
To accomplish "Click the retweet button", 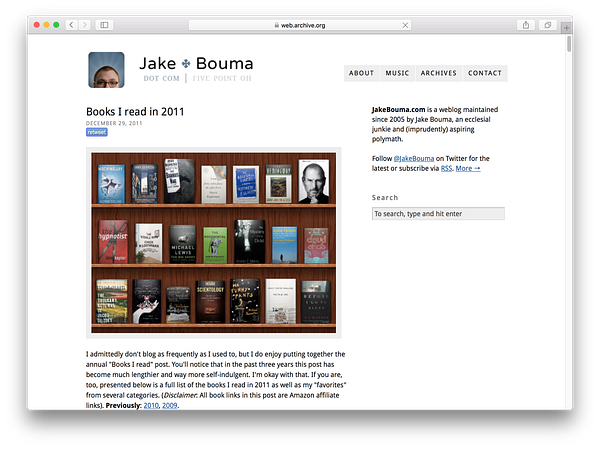I will click(x=97, y=132).
